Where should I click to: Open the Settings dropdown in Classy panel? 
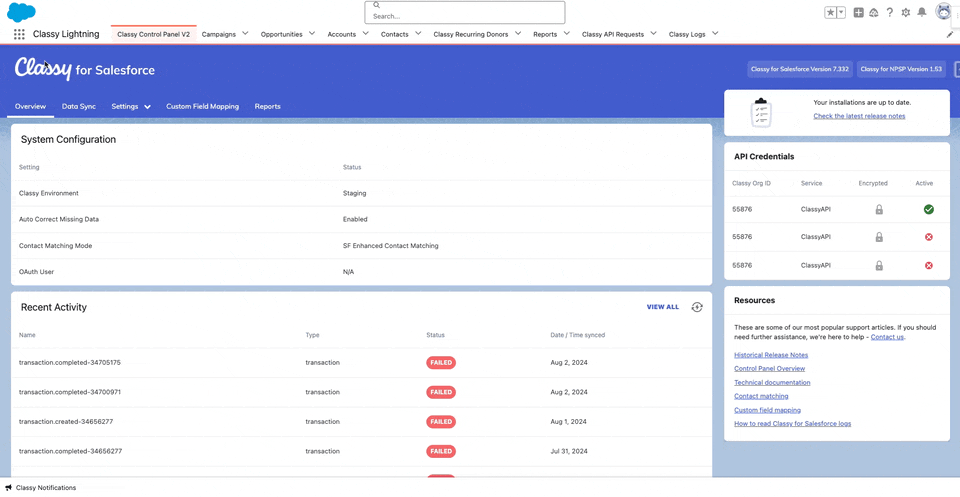pos(131,106)
